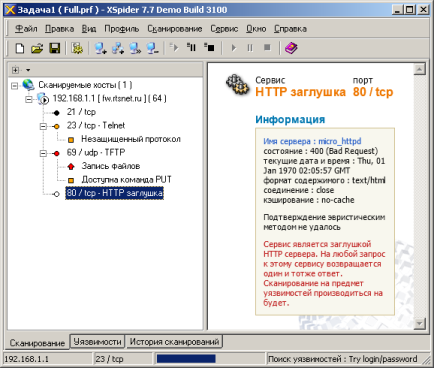Click the XSpider title bar app icon

point(11,10)
